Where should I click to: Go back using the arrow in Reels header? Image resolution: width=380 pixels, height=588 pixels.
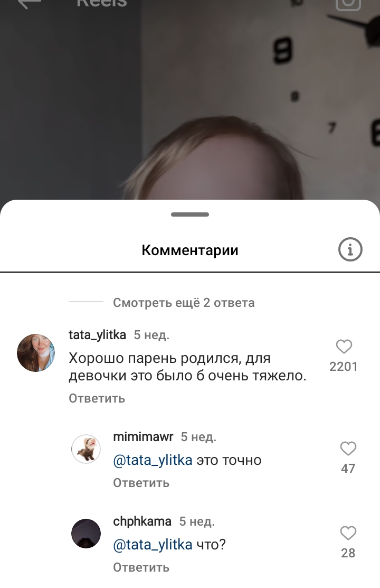tap(29, 4)
